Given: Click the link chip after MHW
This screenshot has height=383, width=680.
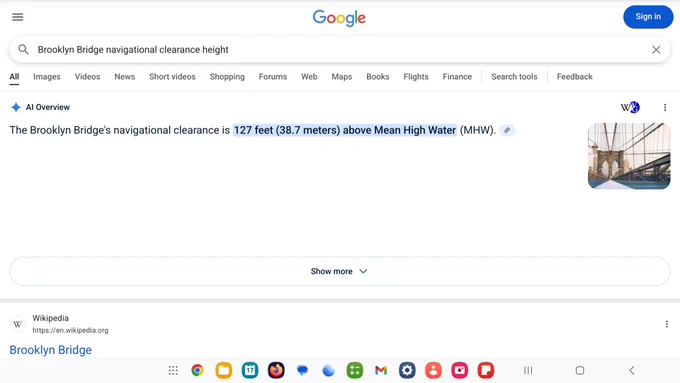Looking at the screenshot, I should pyautogui.click(x=507, y=130).
